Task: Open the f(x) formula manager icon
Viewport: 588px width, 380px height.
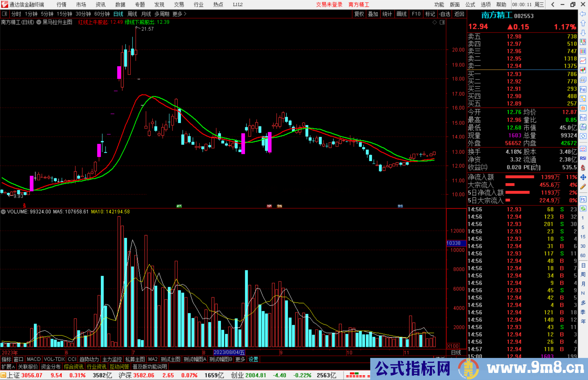Action: click(x=583, y=127)
